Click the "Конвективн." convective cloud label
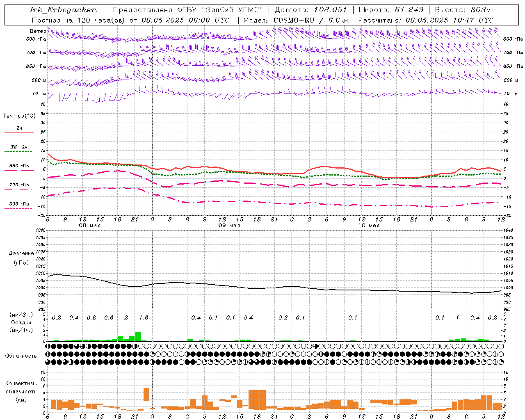Viewport: 525px width, 420px height. click(x=21, y=383)
